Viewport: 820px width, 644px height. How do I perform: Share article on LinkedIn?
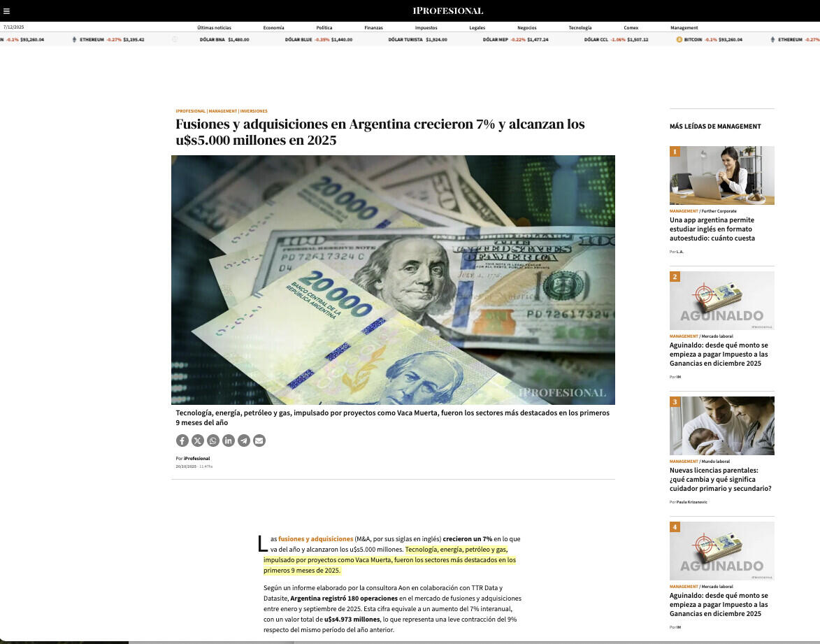tap(229, 441)
